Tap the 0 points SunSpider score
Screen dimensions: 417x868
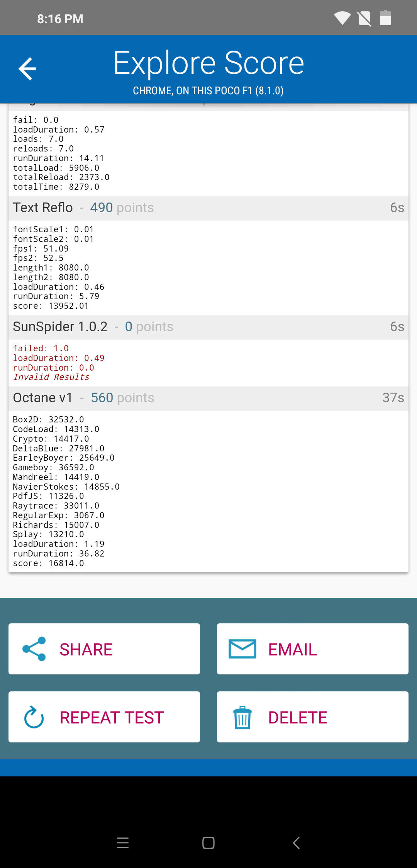point(149,327)
